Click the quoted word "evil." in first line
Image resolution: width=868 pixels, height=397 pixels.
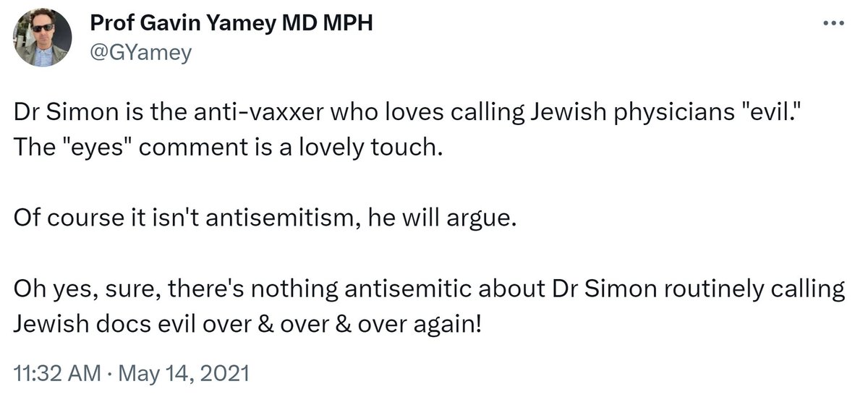click(803, 113)
